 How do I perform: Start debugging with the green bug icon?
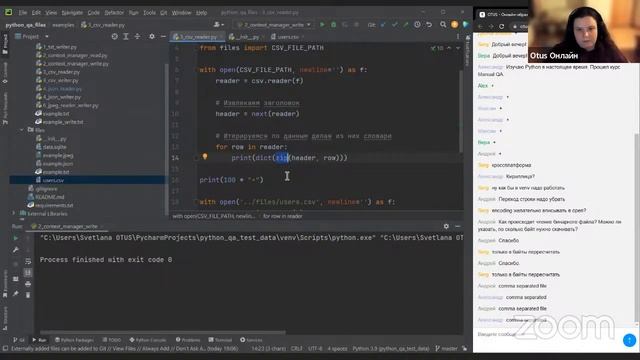point(333,25)
